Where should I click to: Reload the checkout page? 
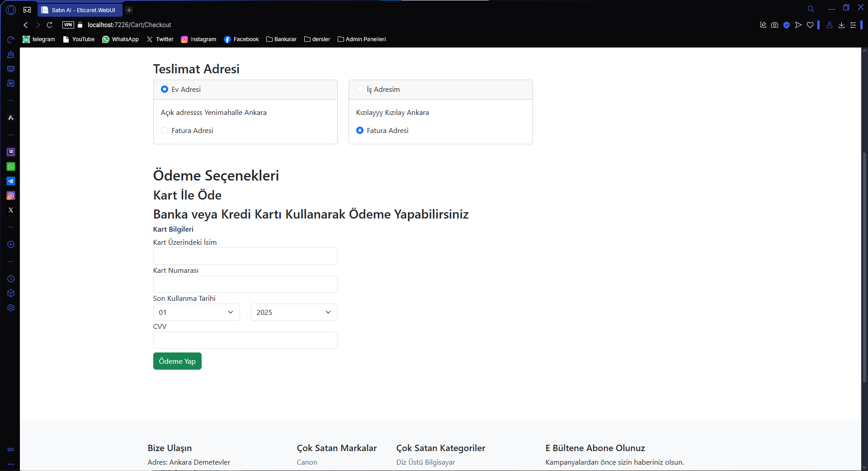[50, 25]
